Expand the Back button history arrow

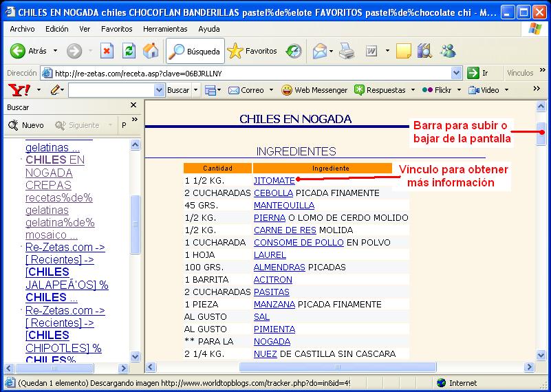click(55, 51)
